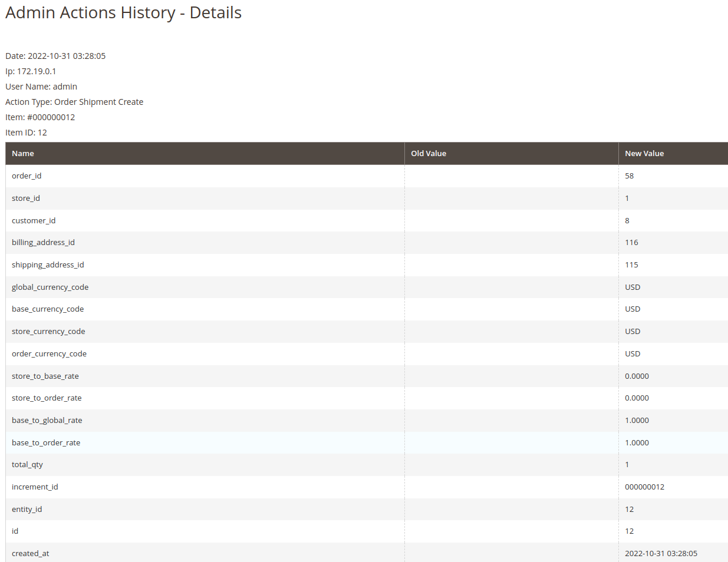728x562 pixels.
Task: Select the Date: 2022-10-31 03:28:05 line
Action: pos(55,56)
